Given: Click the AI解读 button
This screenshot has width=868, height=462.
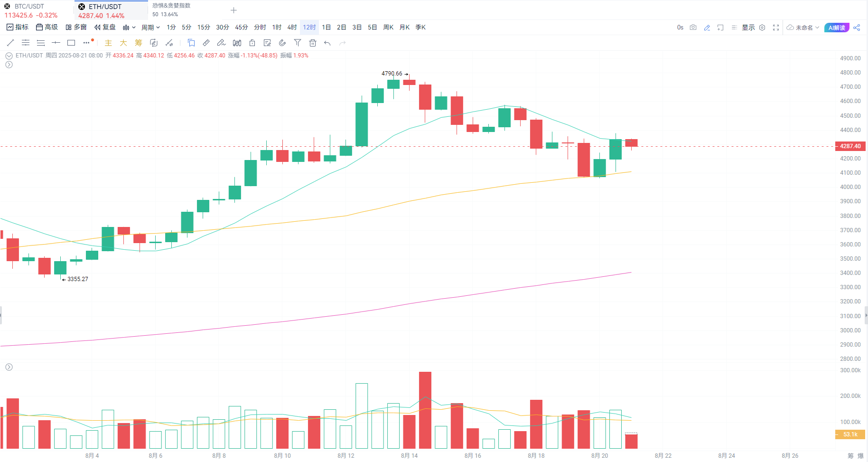Looking at the screenshot, I should tap(837, 28).
